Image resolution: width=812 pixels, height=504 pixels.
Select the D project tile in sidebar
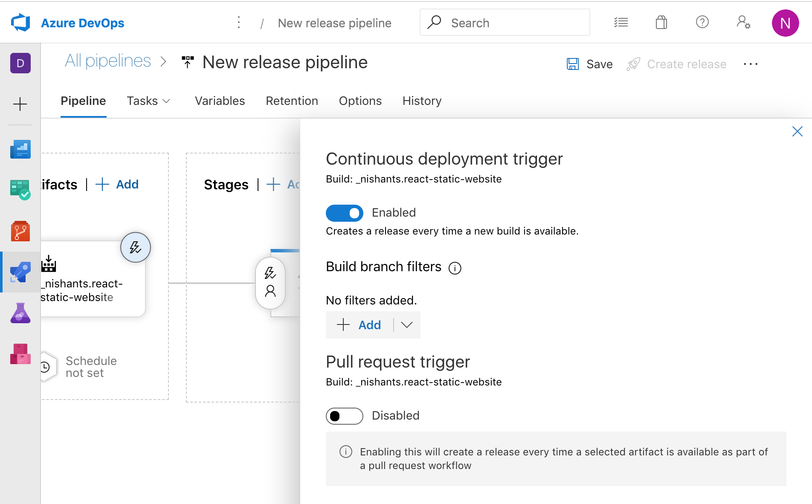(x=20, y=63)
